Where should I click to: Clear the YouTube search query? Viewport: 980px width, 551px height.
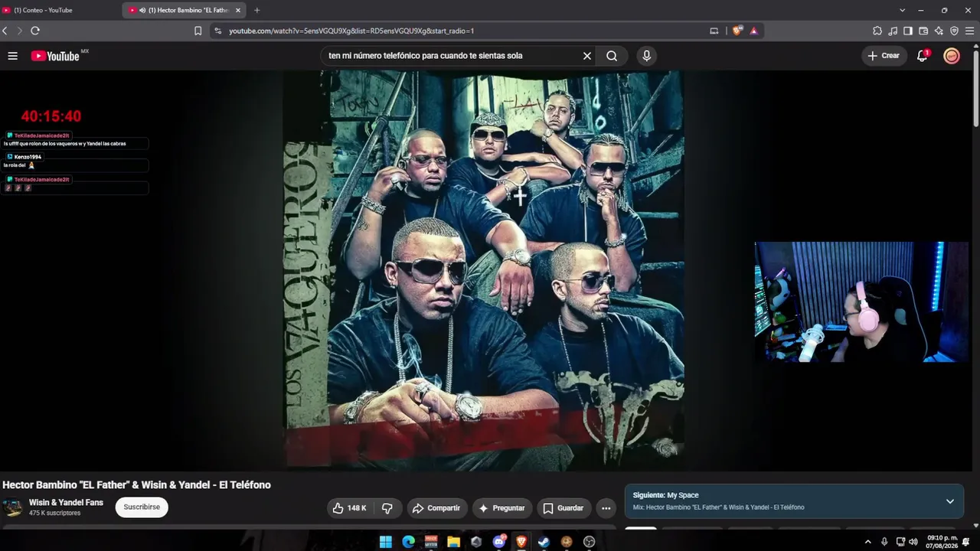(587, 56)
